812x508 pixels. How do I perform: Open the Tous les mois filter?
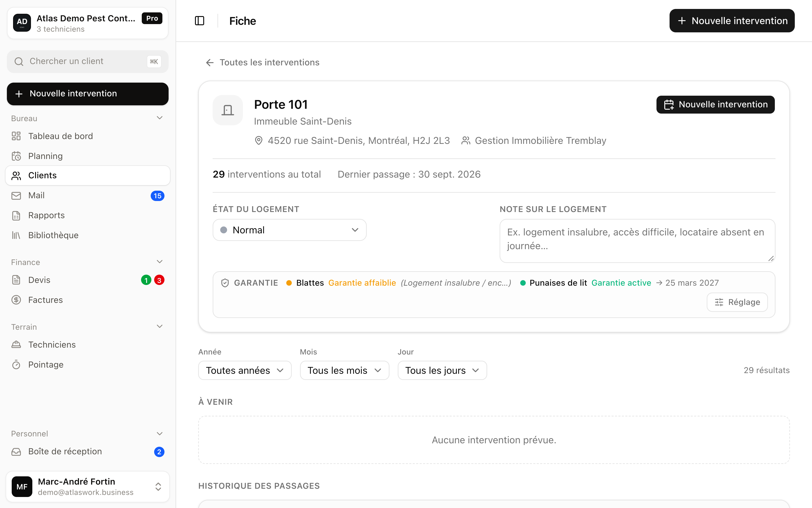(x=345, y=370)
